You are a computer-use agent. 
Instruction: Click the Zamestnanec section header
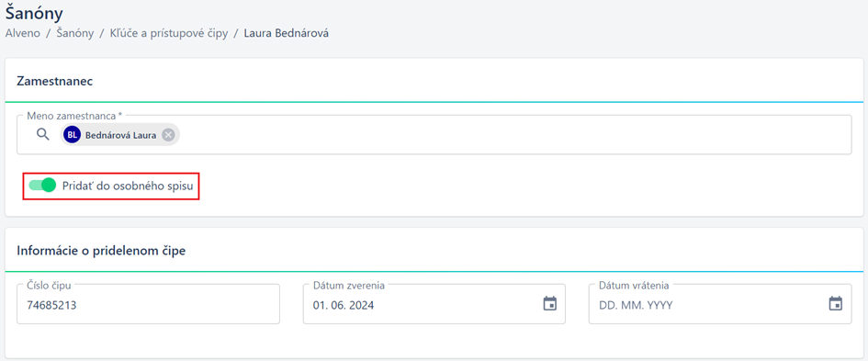click(x=55, y=81)
